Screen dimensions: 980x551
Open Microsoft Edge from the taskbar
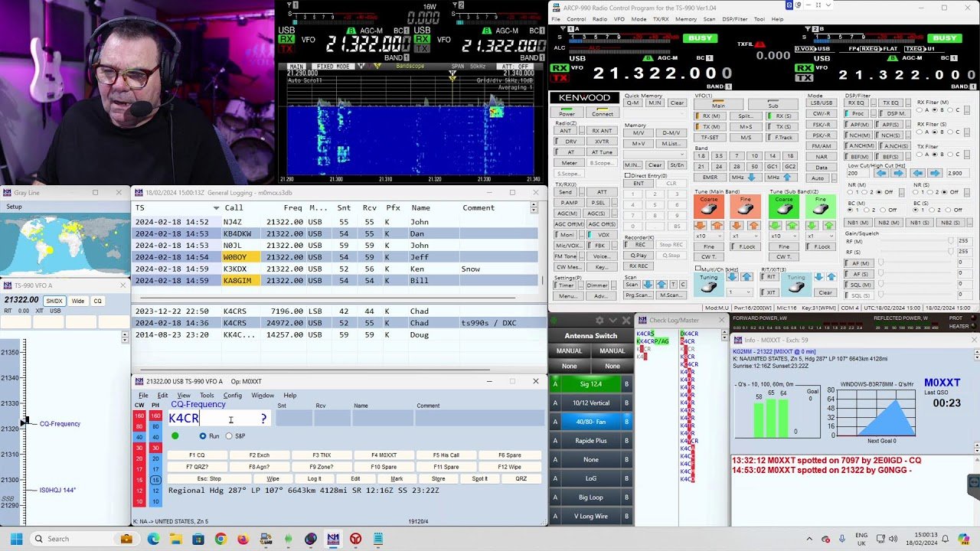point(153,539)
